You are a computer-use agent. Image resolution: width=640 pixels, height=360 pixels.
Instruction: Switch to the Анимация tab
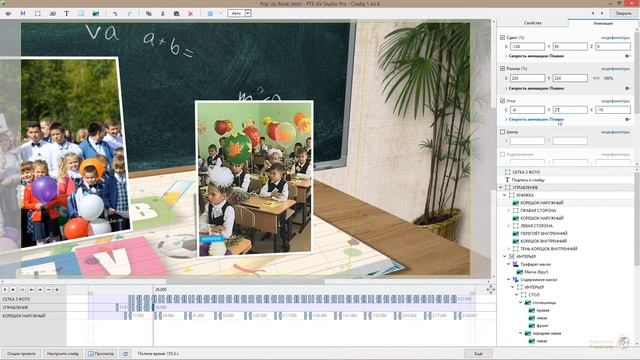pos(602,23)
